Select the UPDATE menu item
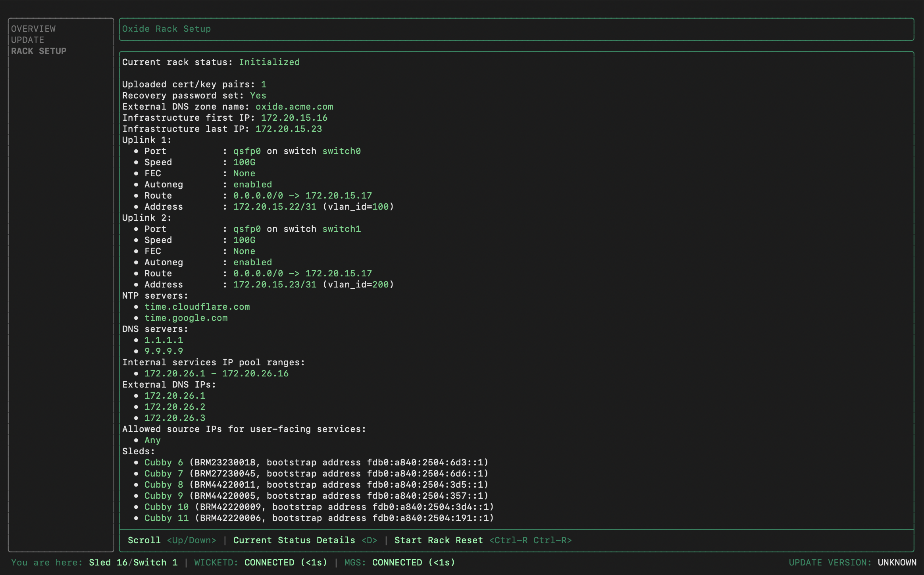The width and height of the screenshot is (924, 575). pyautogui.click(x=27, y=39)
